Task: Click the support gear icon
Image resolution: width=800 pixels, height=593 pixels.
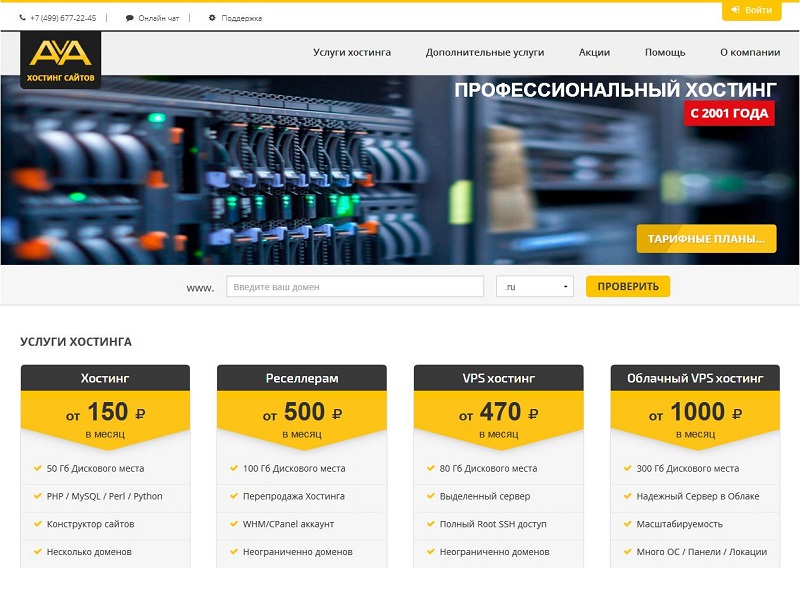Action: [212, 18]
